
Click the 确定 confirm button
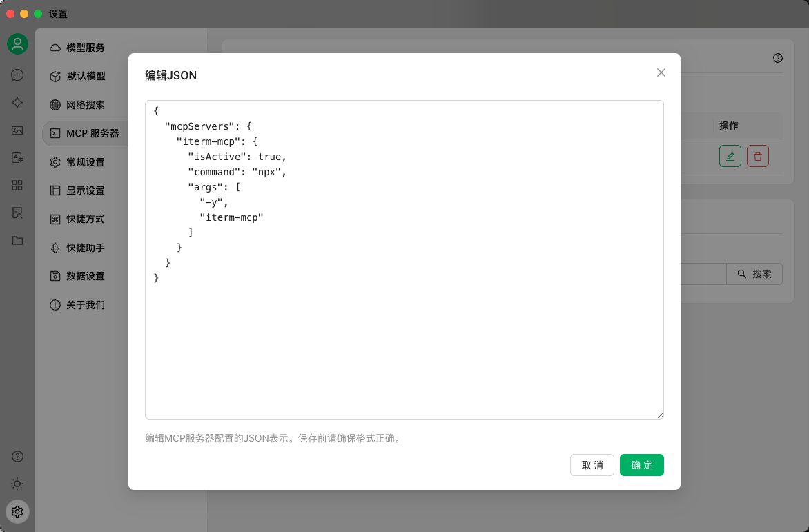tap(641, 465)
